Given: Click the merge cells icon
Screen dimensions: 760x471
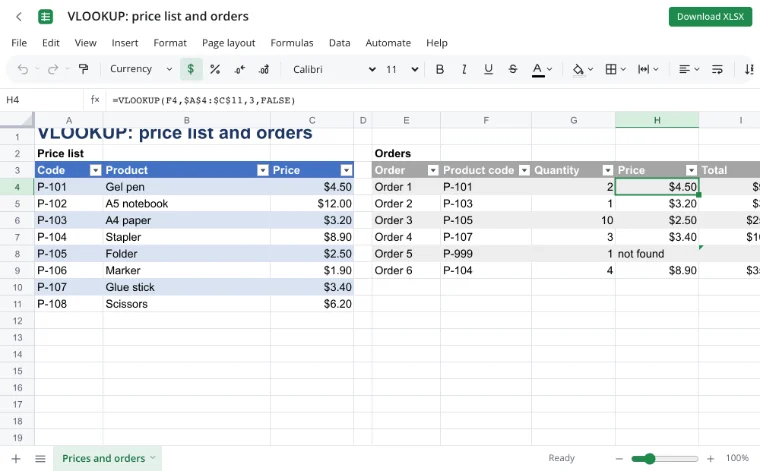Looking at the screenshot, I should point(643,69).
